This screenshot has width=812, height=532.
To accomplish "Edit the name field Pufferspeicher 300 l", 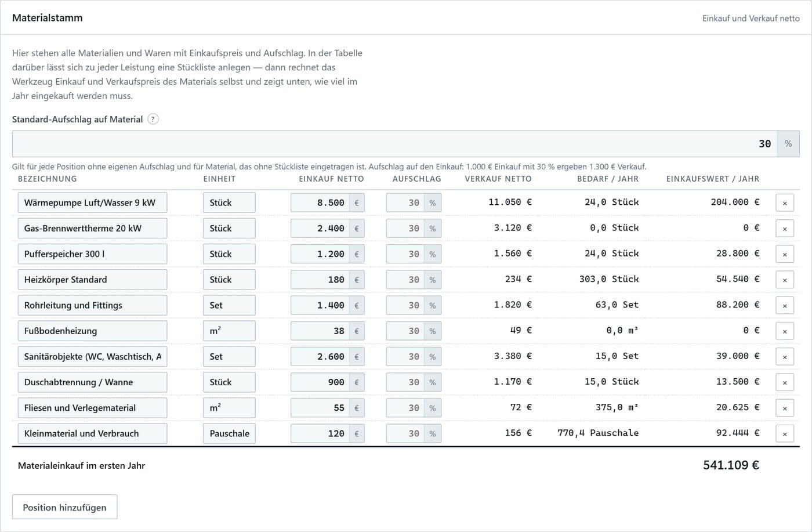I will click(x=92, y=254).
